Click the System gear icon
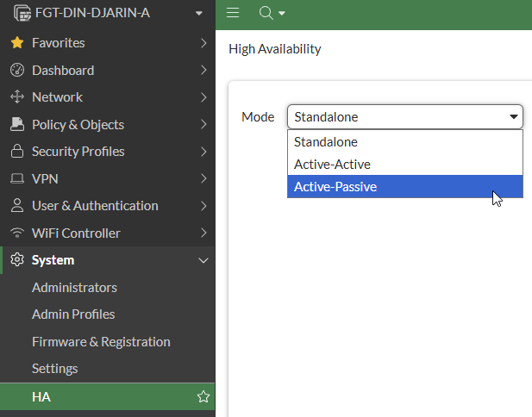The image size is (532, 417). click(17, 259)
